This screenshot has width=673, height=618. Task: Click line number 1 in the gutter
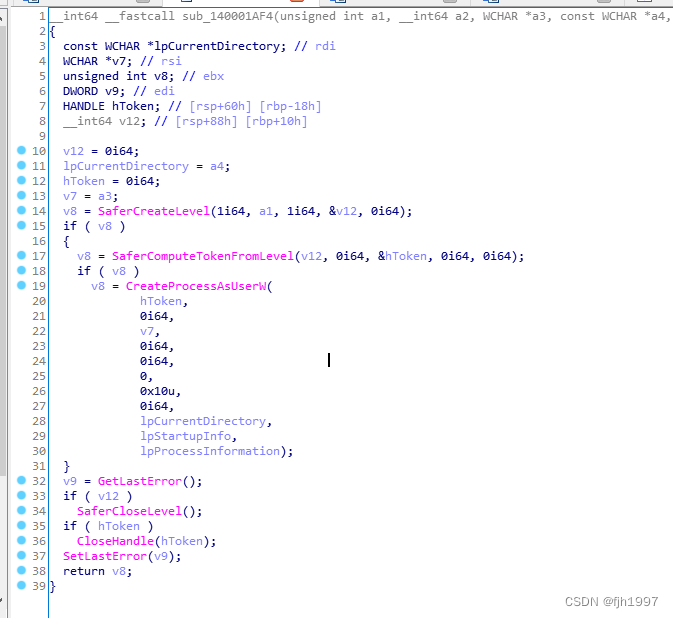tap(42, 16)
